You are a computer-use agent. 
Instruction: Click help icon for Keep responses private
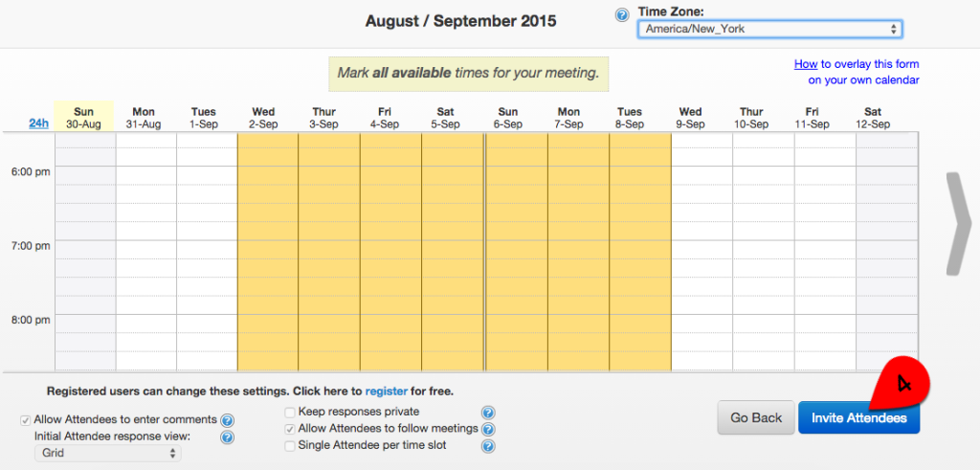(489, 413)
